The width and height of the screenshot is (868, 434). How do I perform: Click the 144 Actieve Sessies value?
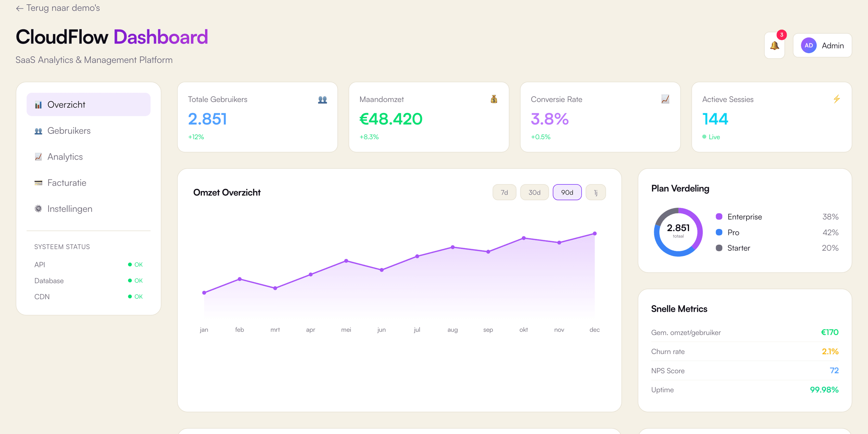(x=715, y=119)
